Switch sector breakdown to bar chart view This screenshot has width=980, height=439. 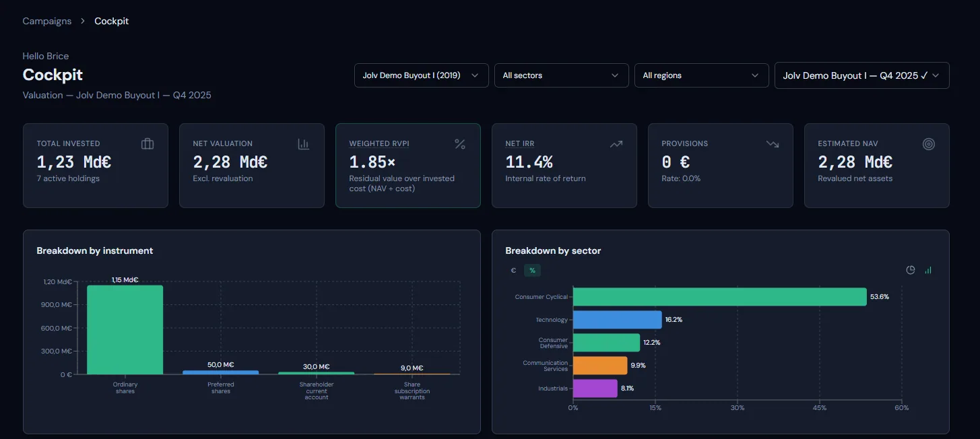coord(928,270)
